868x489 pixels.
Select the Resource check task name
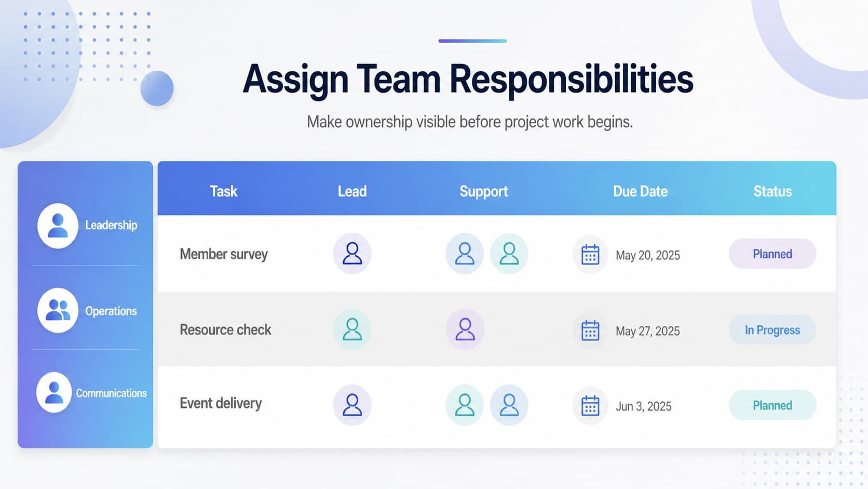pos(225,329)
